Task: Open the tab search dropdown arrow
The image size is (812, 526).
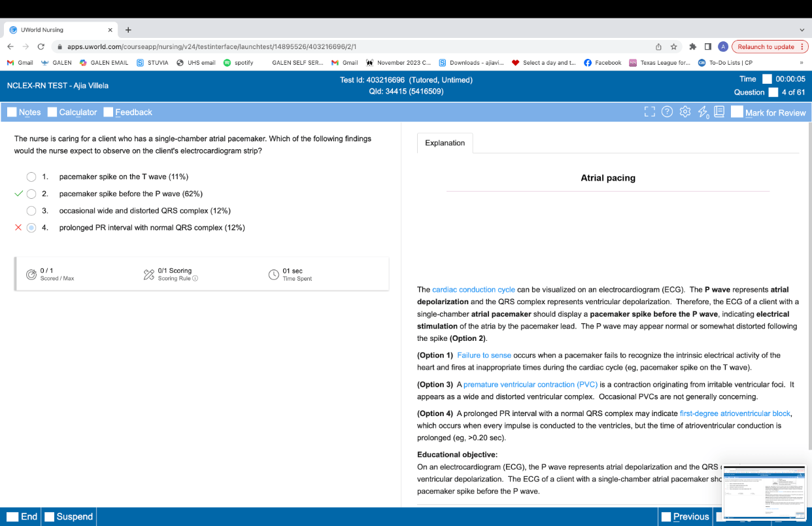Action: click(x=802, y=30)
